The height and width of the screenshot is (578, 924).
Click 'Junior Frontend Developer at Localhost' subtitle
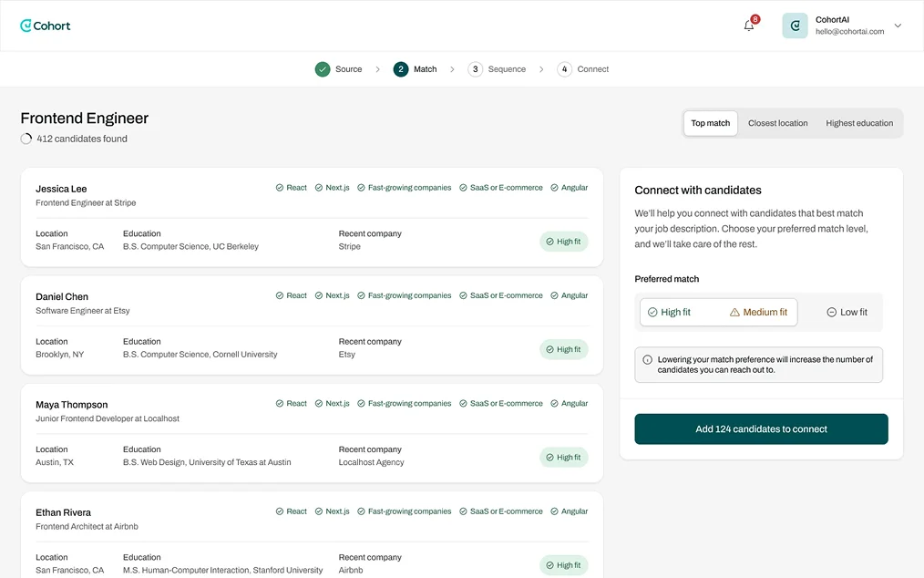coord(108,418)
